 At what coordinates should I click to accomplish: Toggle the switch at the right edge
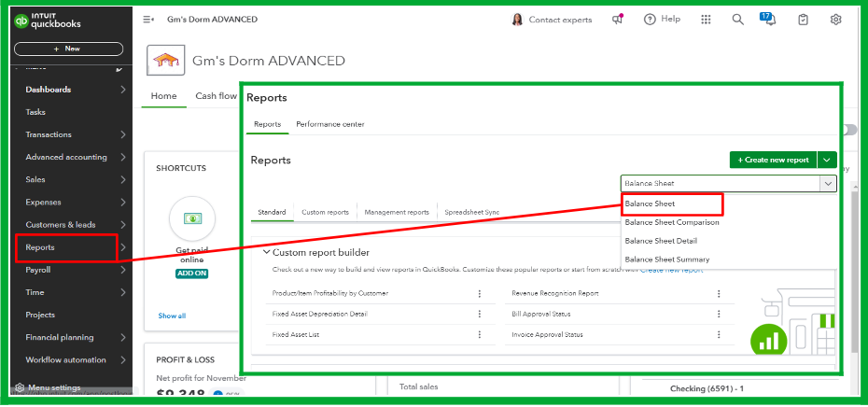[x=849, y=130]
